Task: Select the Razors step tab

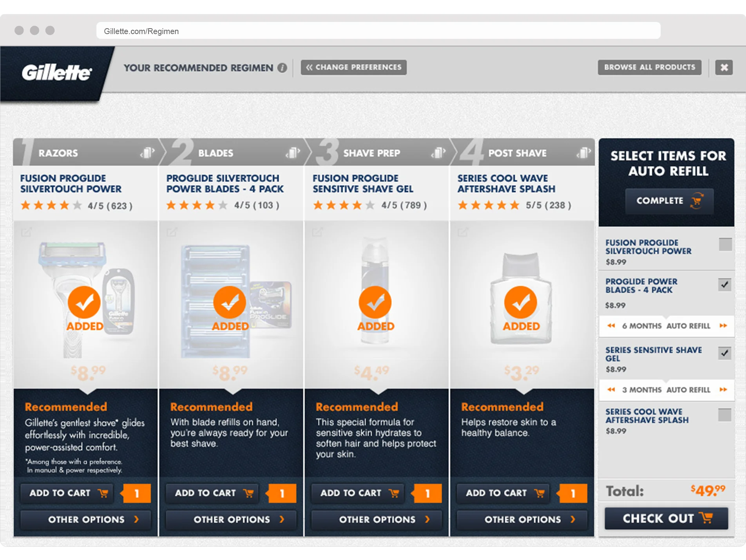Action: 86,152
